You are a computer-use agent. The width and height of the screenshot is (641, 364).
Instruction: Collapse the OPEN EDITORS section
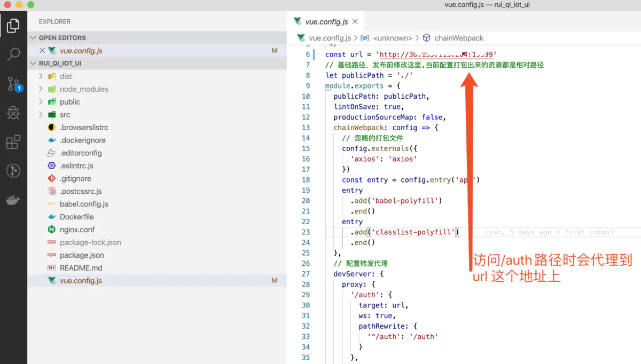[x=34, y=38]
